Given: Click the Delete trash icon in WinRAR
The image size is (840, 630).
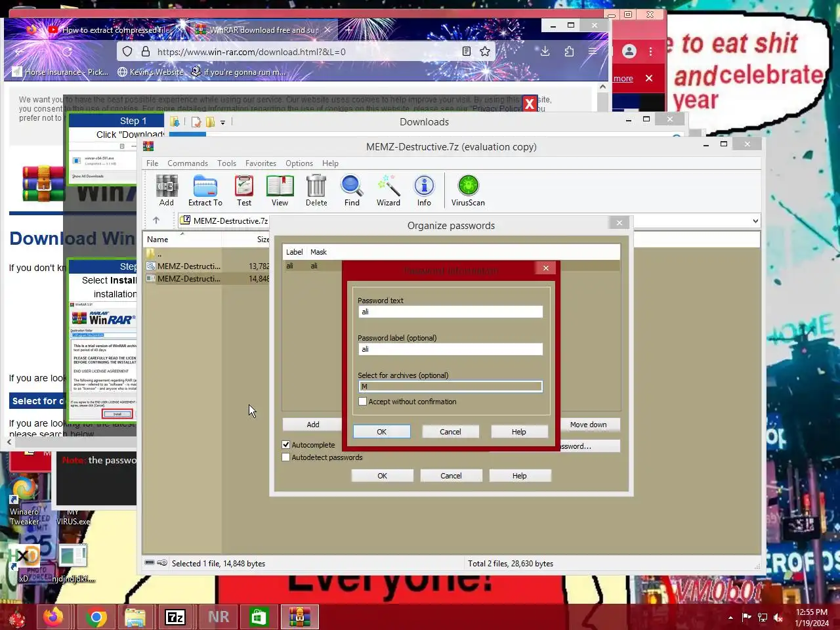Looking at the screenshot, I should pyautogui.click(x=316, y=191).
